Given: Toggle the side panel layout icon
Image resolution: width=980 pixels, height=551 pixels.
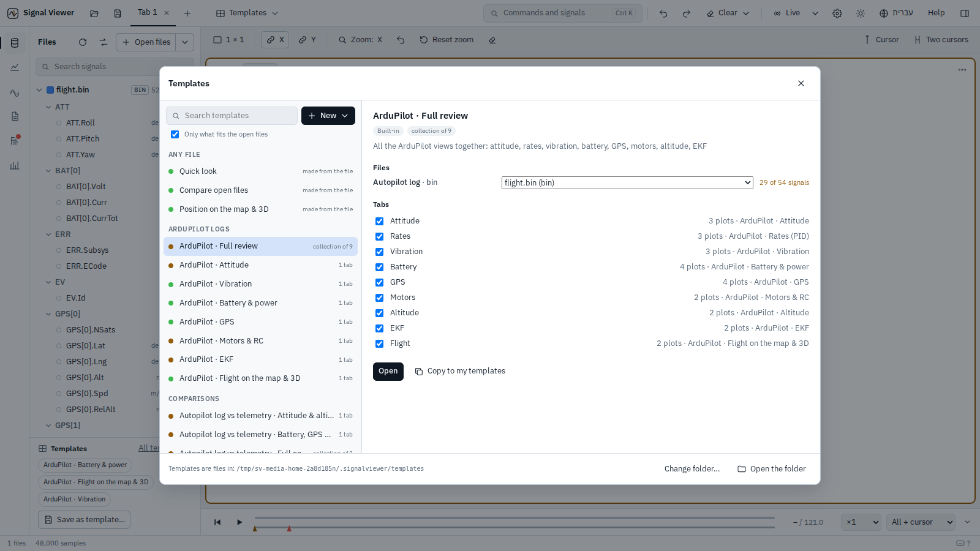Looking at the screenshot, I should click(x=965, y=13).
